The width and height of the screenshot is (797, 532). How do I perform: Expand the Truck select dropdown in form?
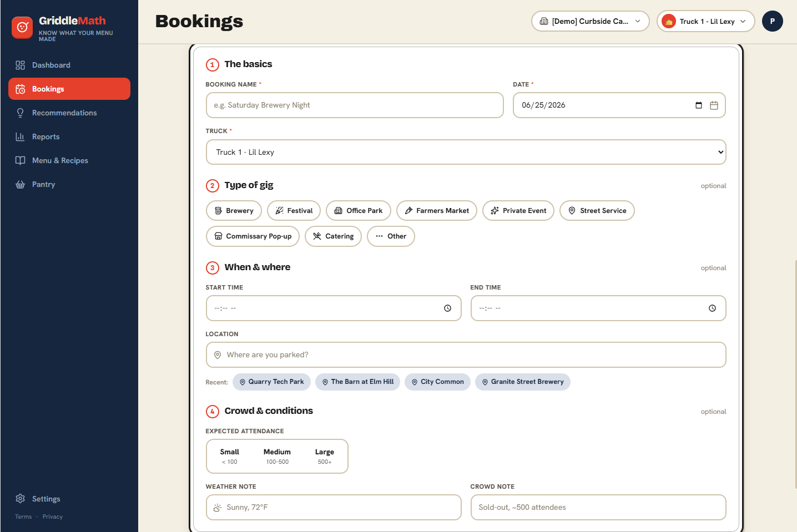click(x=466, y=152)
